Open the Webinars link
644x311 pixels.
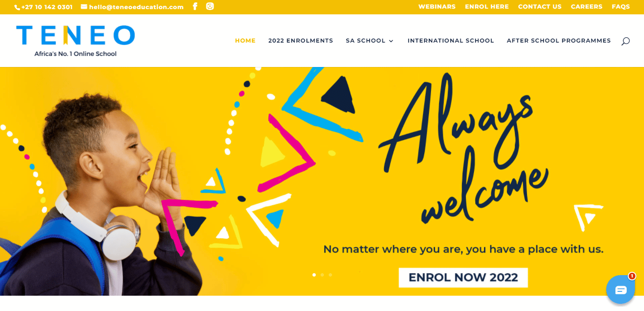(437, 7)
